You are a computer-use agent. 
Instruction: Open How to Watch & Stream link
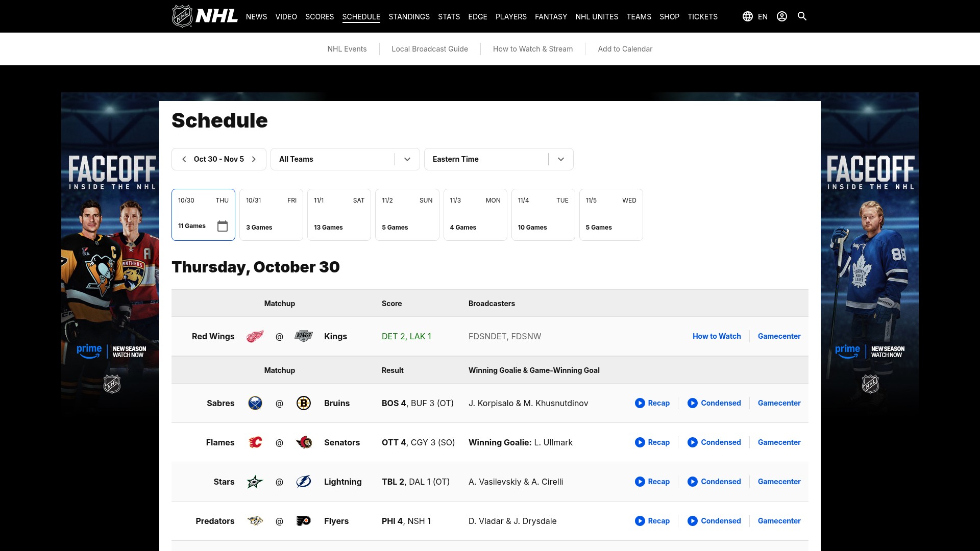533,49
